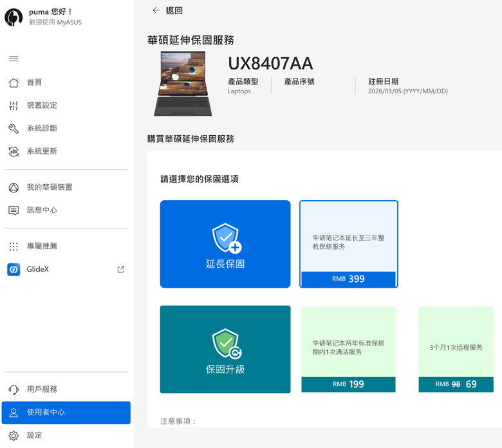
Task: Click the 產品序號 label
Action: 299,82
